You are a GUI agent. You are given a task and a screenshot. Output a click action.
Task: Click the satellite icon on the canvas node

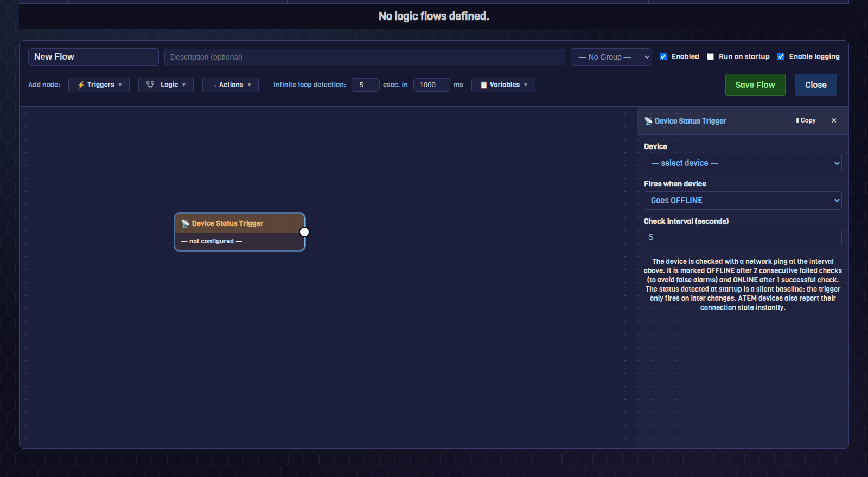click(185, 223)
